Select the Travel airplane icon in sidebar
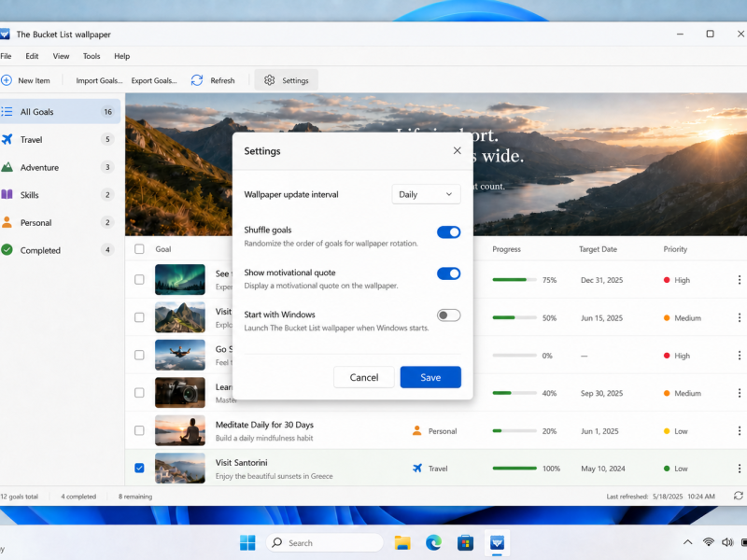Screen dimensions: 747x560 point(7,139)
